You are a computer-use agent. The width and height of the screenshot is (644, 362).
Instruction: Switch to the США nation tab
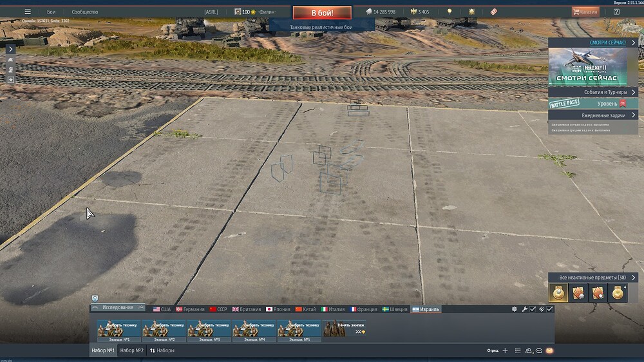point(162,309)
